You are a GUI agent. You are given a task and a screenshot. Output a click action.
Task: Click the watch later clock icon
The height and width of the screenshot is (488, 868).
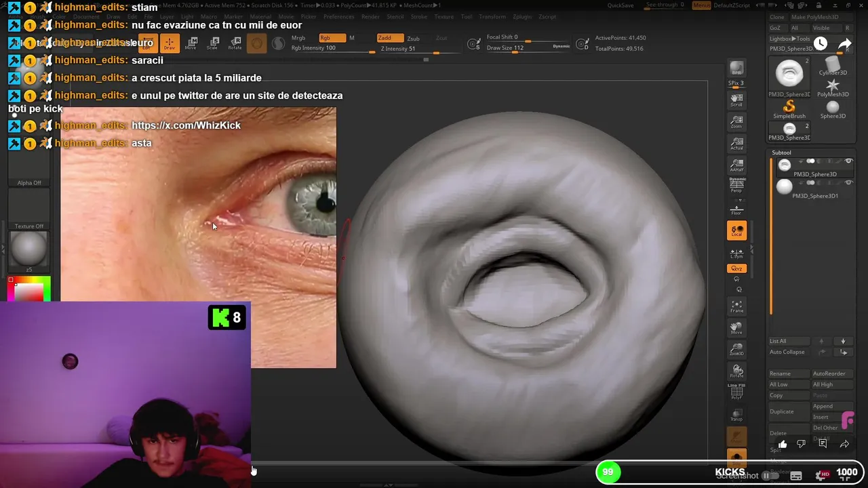coord(821,44)
